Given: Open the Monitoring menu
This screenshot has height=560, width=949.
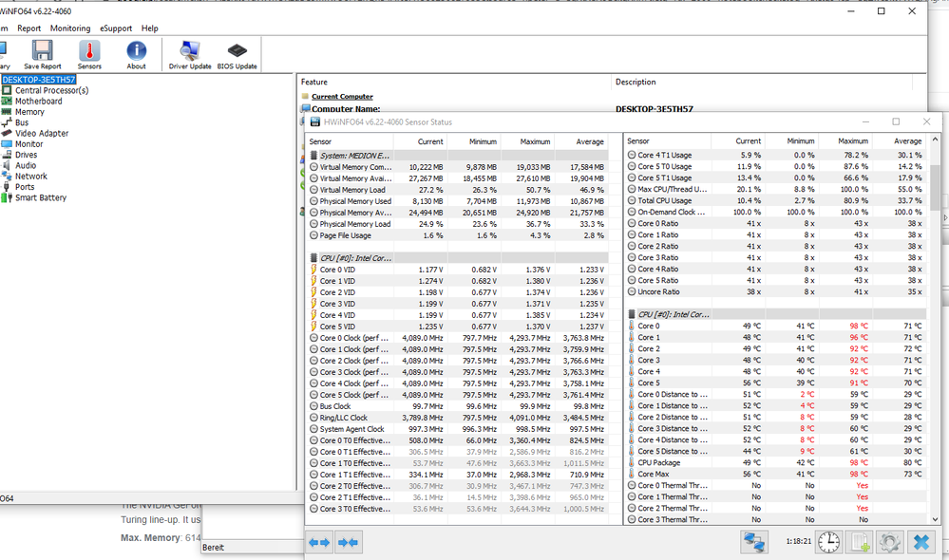Looking at the screenshot, I should coord(70,28).
